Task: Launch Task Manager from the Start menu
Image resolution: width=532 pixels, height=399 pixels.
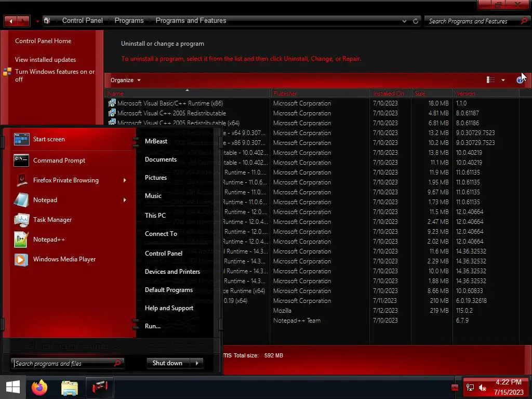Action: (x=70, y=220)
